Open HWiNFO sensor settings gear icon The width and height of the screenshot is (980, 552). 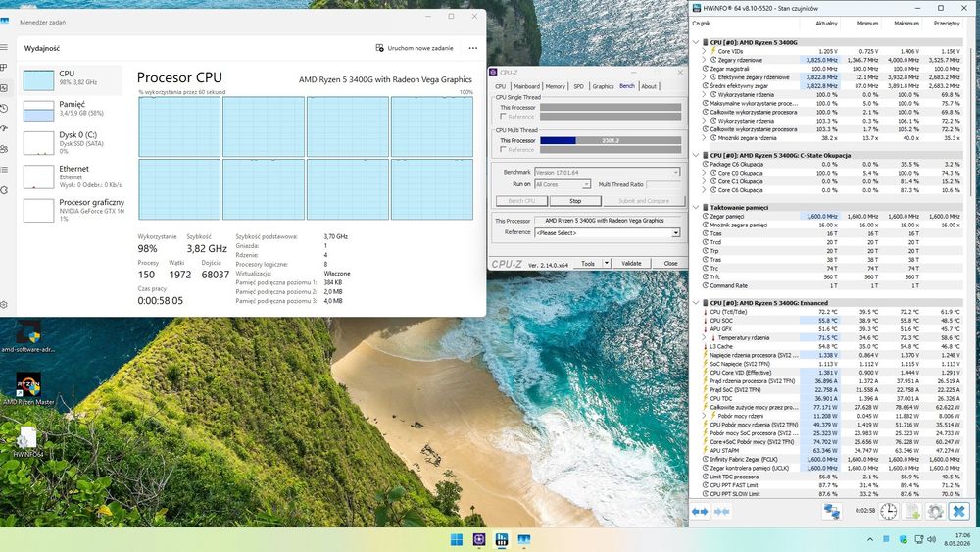coord(935,511)
